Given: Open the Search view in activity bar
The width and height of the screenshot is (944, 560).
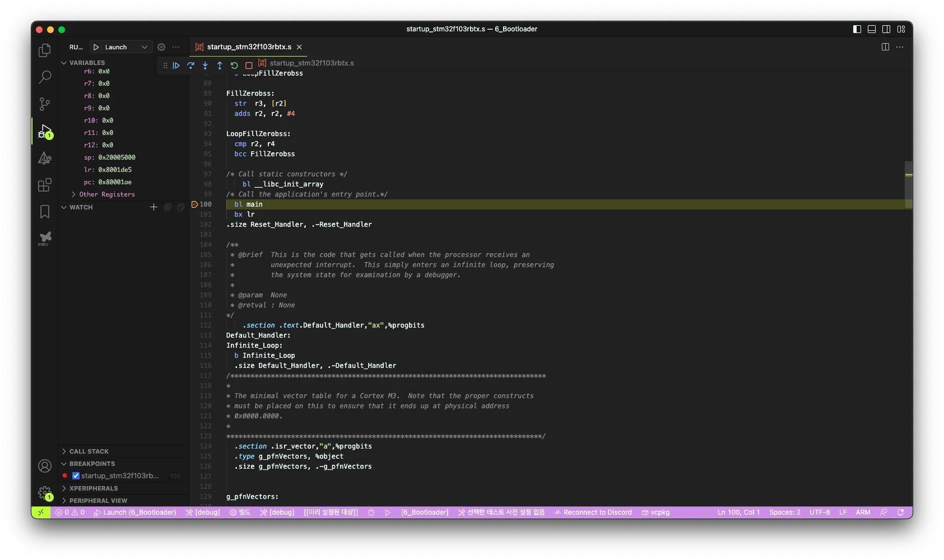Looking at the screenshot, I should 45,77.
